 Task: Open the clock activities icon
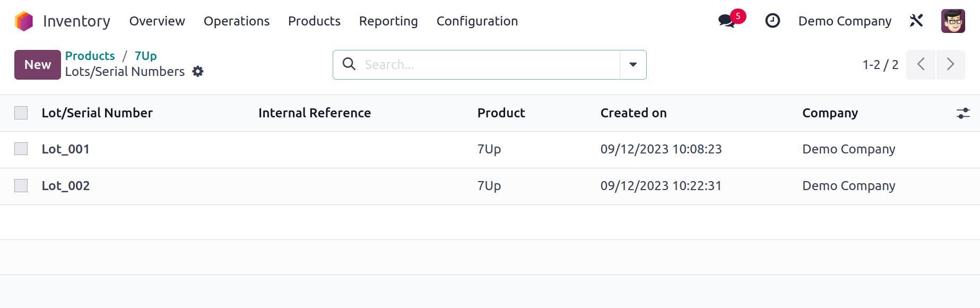(x=773, y=21)
